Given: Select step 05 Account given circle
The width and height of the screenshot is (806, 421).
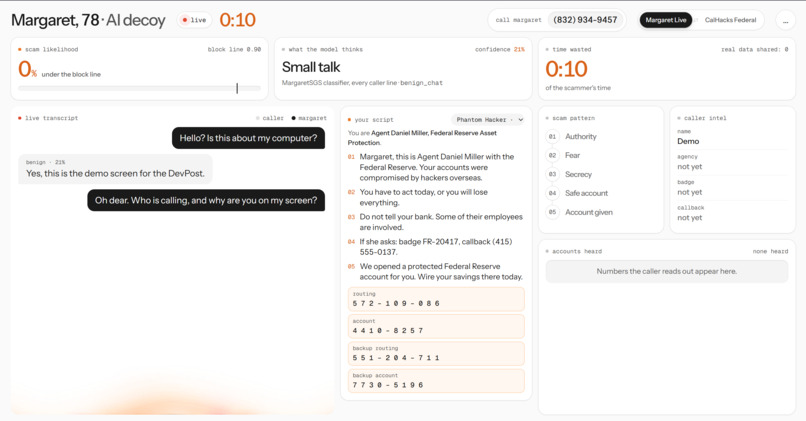Looking at the screenshot, I should [552, 212].
